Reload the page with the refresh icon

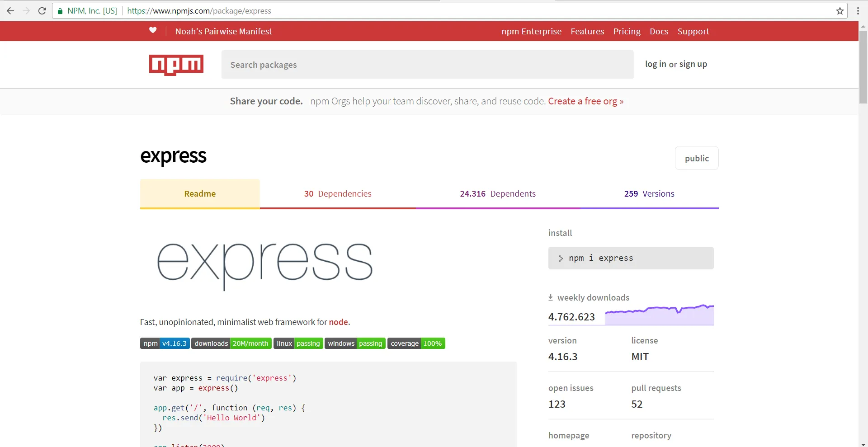[x=42, y=11]
